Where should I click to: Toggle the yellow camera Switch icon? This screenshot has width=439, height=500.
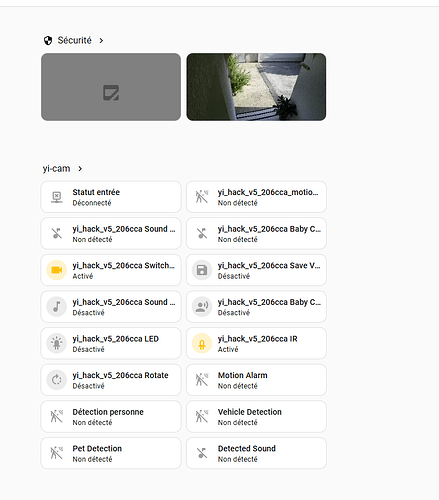point(57,270)
